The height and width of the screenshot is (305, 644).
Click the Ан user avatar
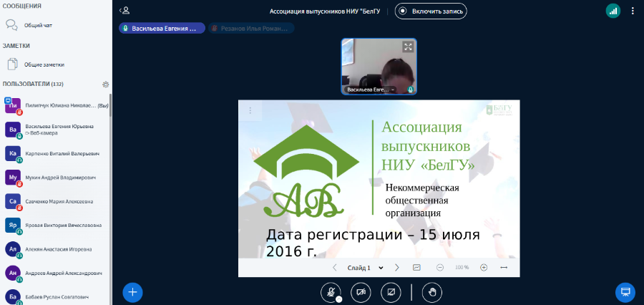[13, 273]
